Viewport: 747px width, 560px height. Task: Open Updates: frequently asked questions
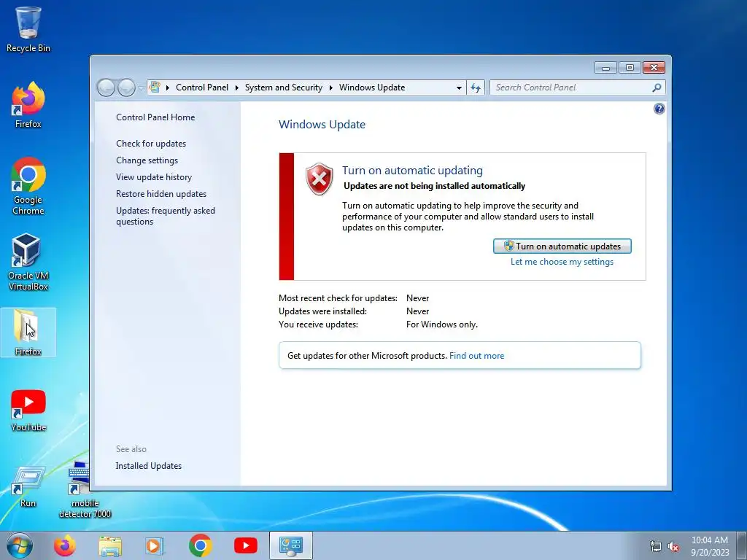tap(166, 216)
